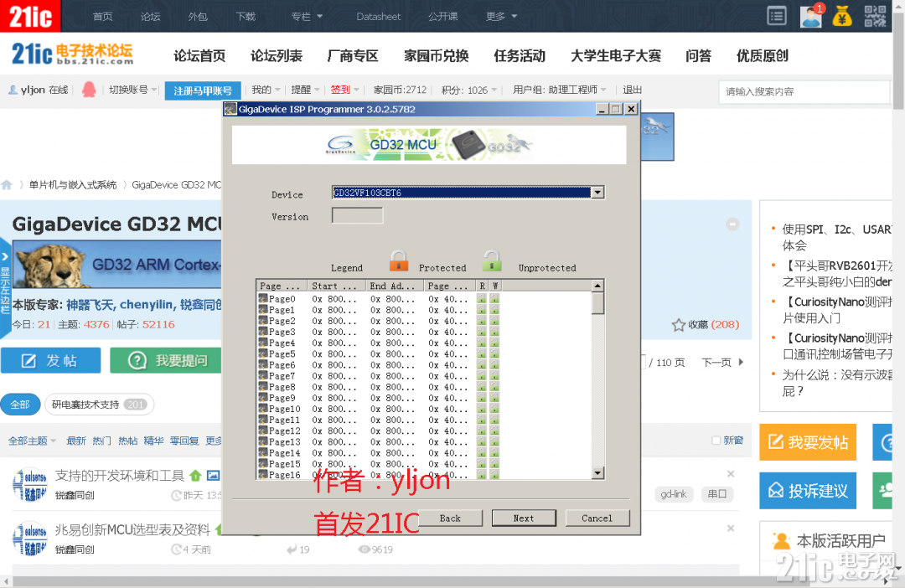Click the 注册马甲账号 button
Screen dimensions: 905x588
click(203, 90)
